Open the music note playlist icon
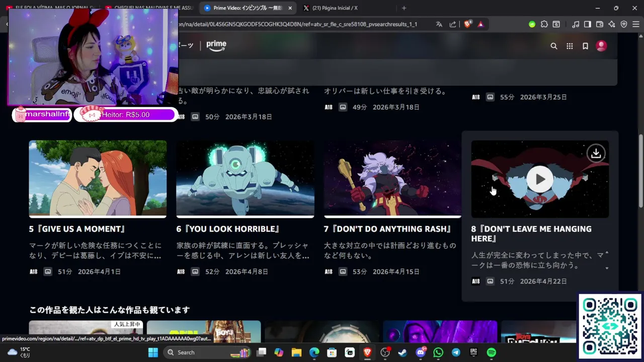Viewport: 644px width, 362px height. [576, 24]
